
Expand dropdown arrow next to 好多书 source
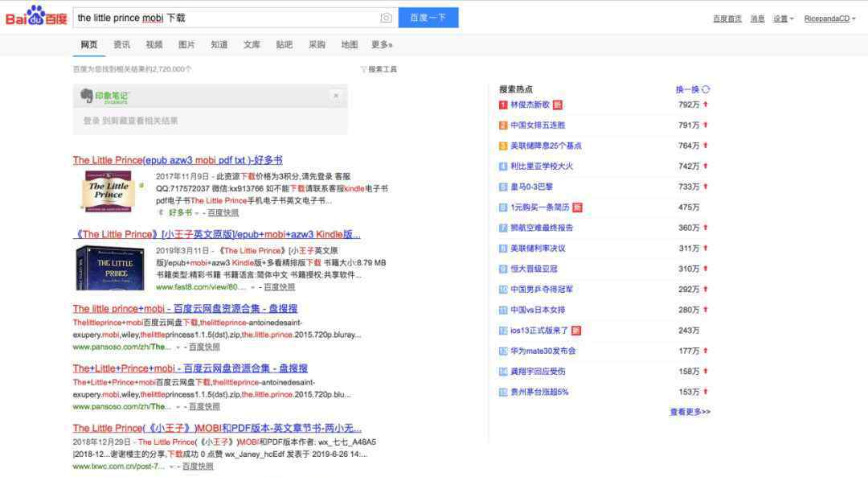coord(197,213)
